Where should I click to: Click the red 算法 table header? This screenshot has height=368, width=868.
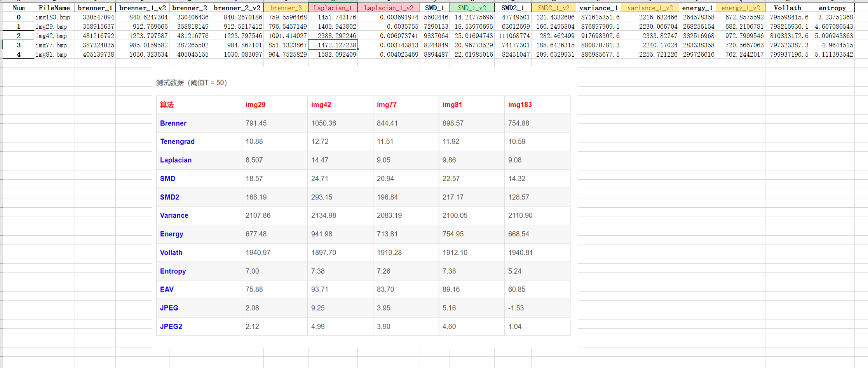point(167,105)
